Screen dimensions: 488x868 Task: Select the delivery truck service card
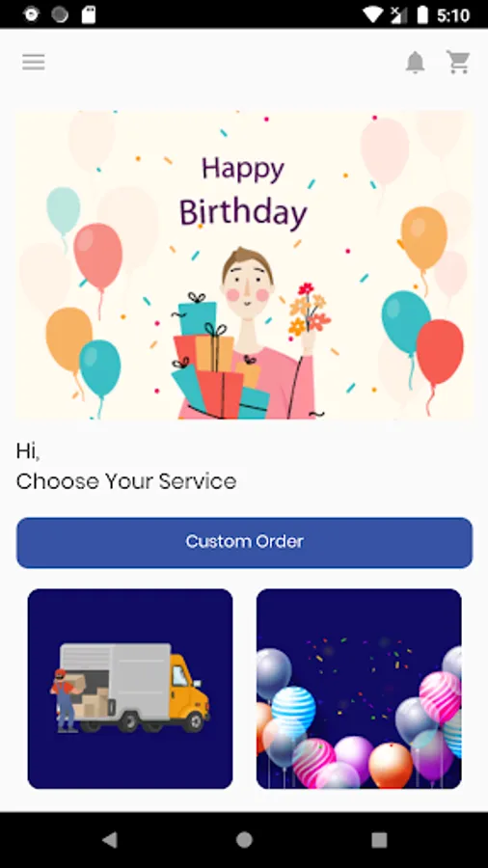click(x=130, y=689)
